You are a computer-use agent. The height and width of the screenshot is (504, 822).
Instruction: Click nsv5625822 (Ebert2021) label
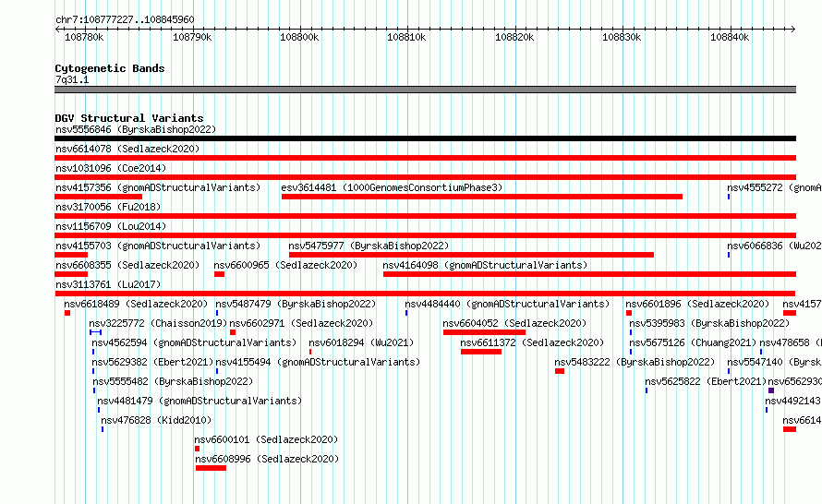point(706,381)
